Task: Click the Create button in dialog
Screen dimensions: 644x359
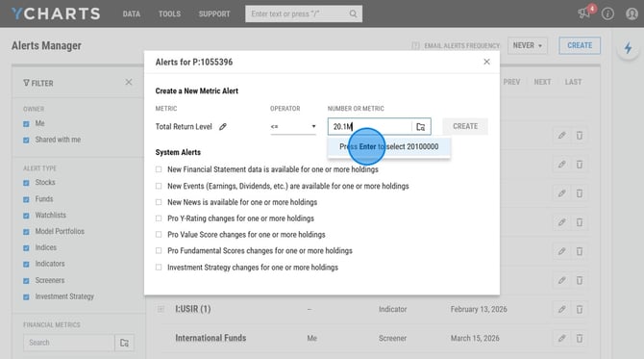Action: coord(465,126)
